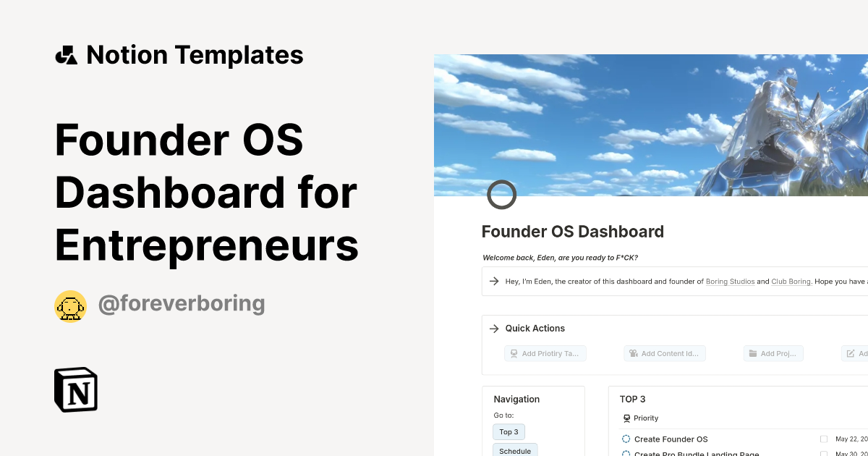Image resolution: width=868 pixels, height=456 pixels.
Task: Click the Add Priotiry Task icon
Action: click(514, 353)
